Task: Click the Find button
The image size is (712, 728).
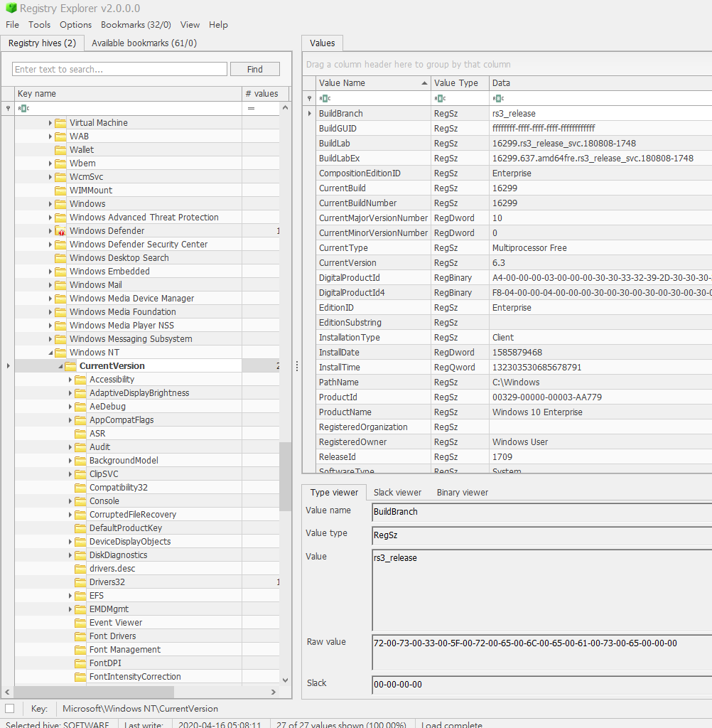Action: (x=255, y=69)
